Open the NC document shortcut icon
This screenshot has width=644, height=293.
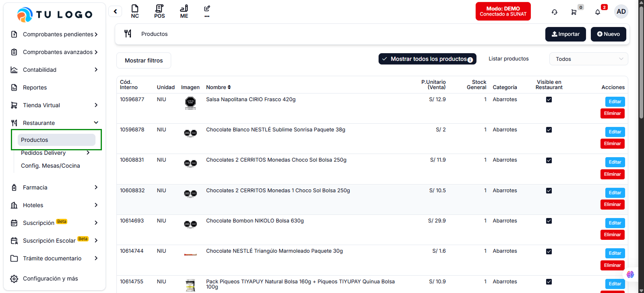pyautogui.click(x=135, y=11)
